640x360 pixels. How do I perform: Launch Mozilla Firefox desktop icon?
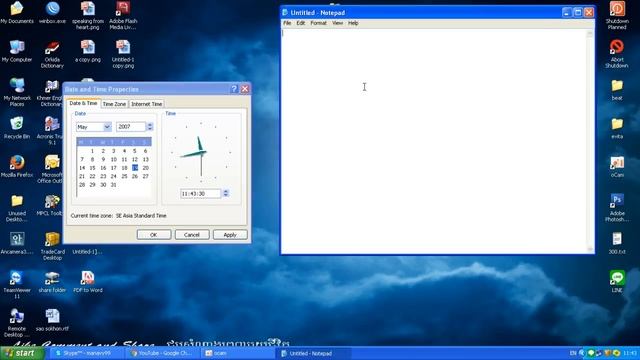pos(17,166)
